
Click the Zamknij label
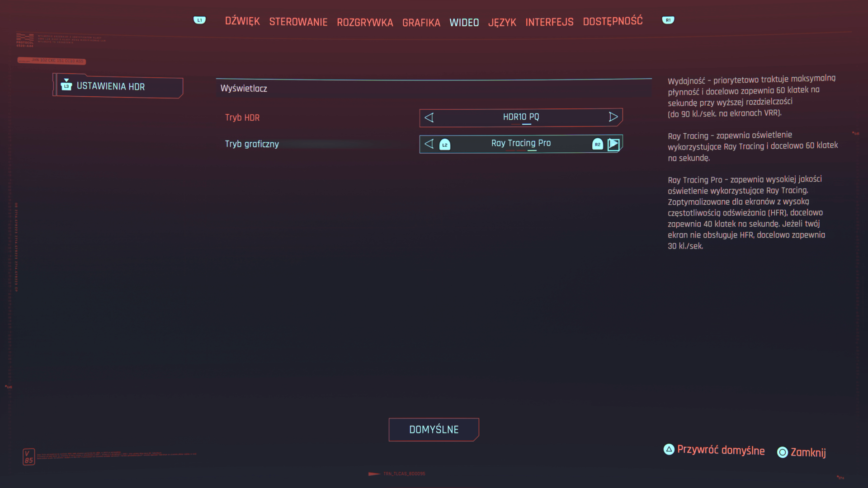808,452
